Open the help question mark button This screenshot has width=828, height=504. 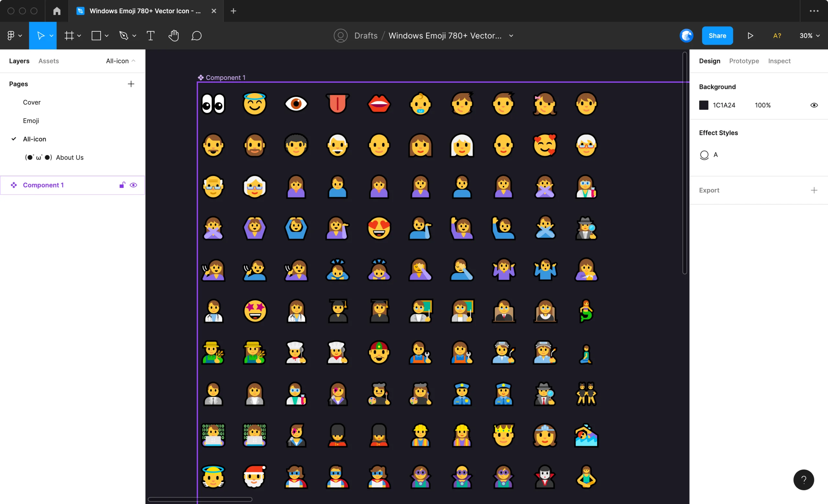click(x=803, y=479)
